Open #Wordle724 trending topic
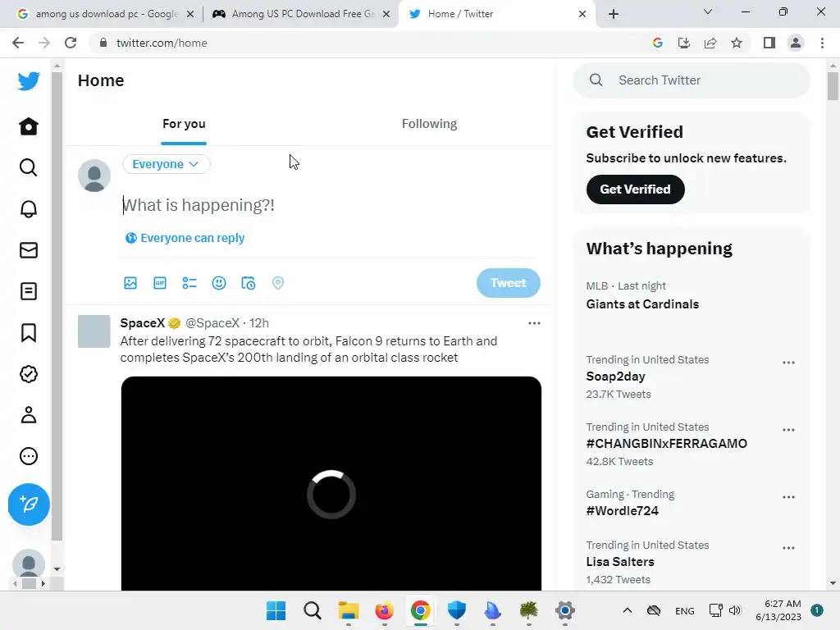This screenshot has height=630, width=840. pos(622,511)
